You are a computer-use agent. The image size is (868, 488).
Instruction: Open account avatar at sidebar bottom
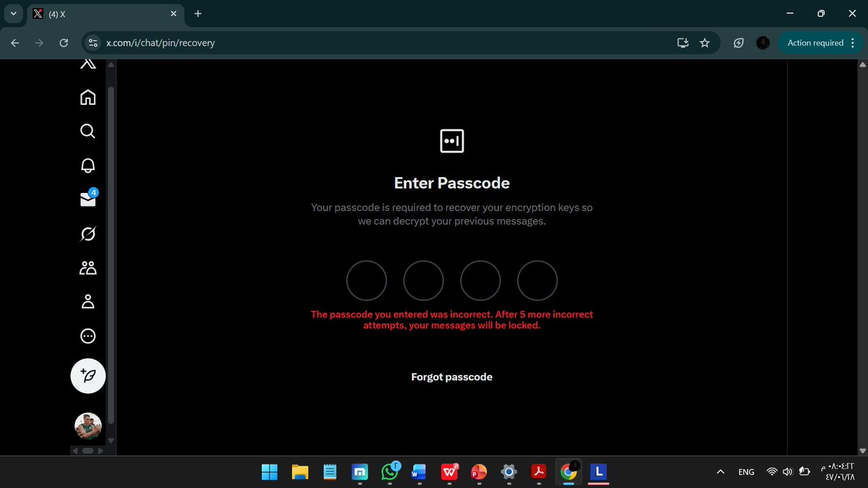point(88,426)
